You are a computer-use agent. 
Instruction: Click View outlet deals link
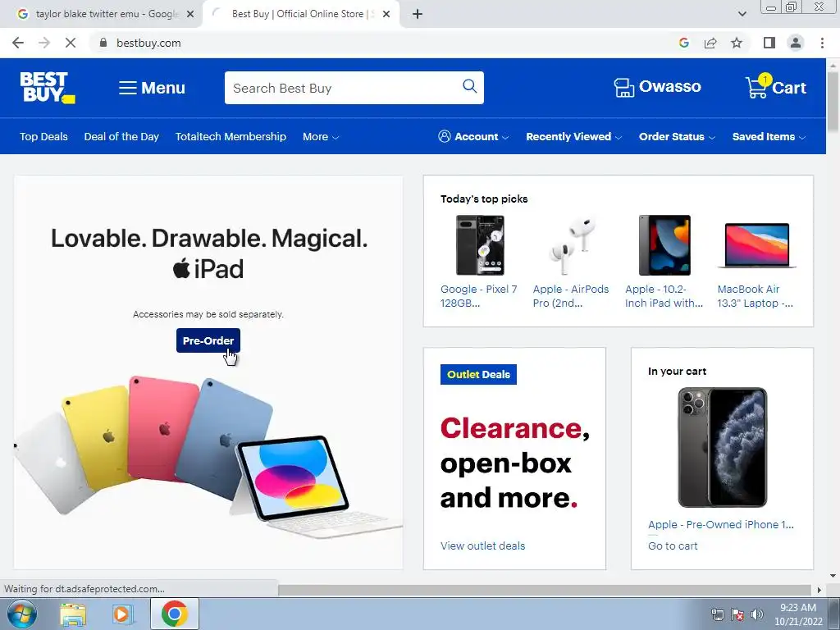point(482,546)
